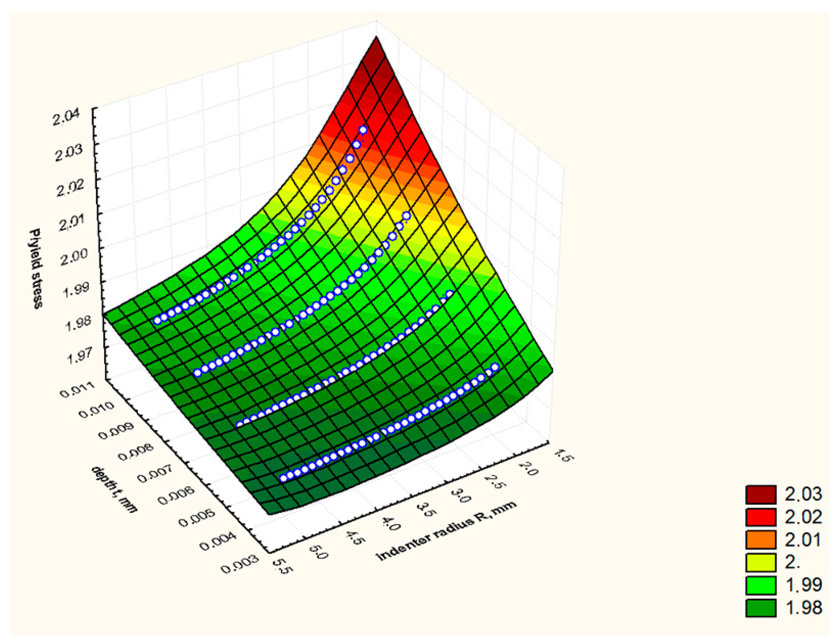
Task: Click the 1.5 indenter radius tick label
Action: [x=564, y=456]
